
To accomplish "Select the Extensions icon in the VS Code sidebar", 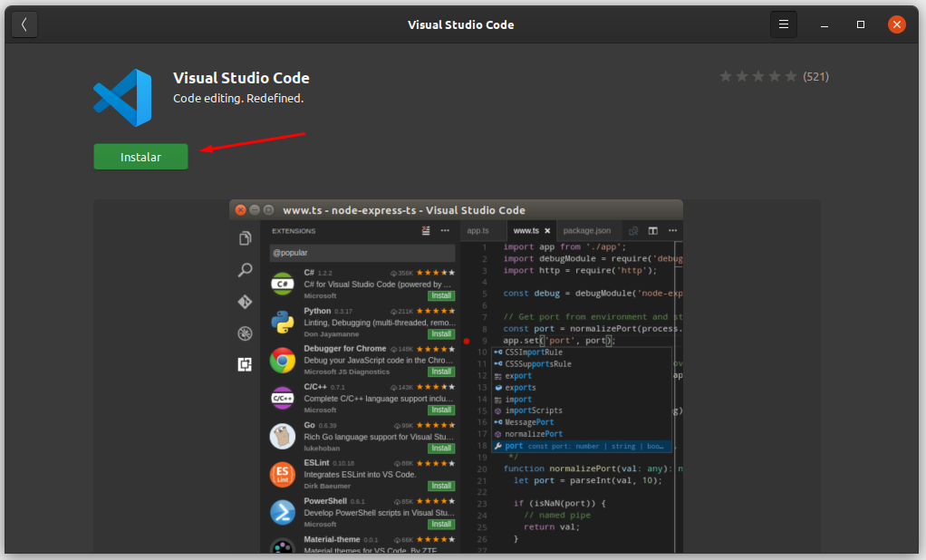I will point(245,364).
